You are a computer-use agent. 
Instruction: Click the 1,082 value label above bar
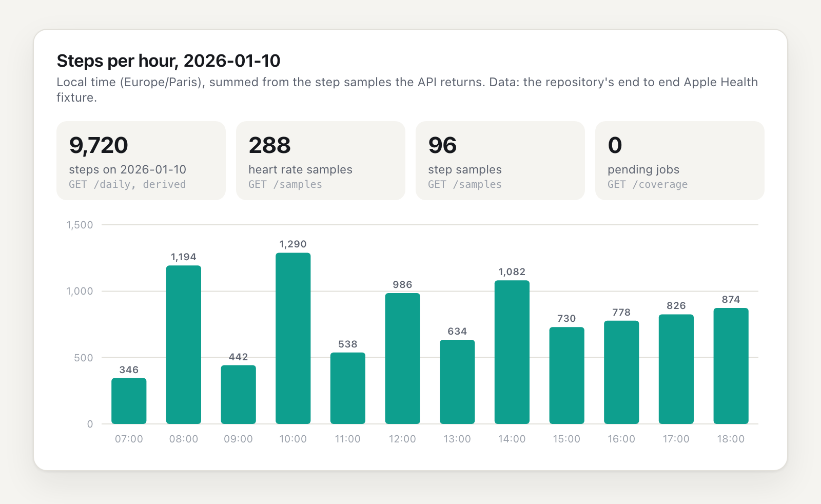coord(512,272)
